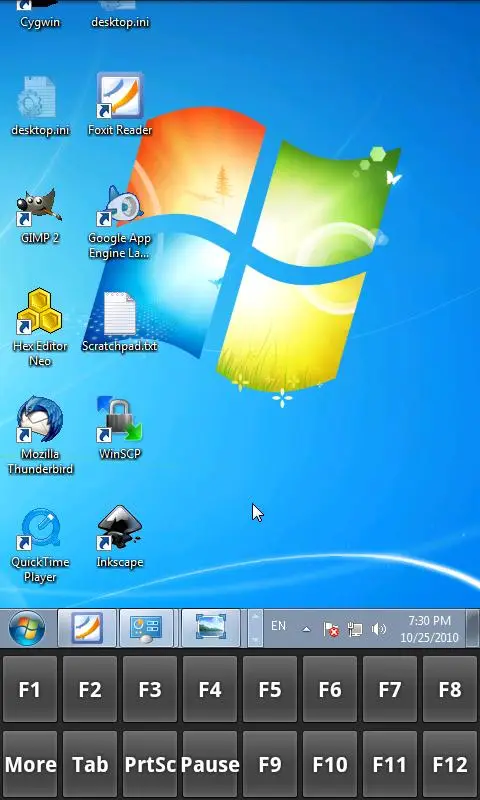Screen dimensions: 480x800
Task: Tap the F4 key
Action: click(x=210, y=689)
